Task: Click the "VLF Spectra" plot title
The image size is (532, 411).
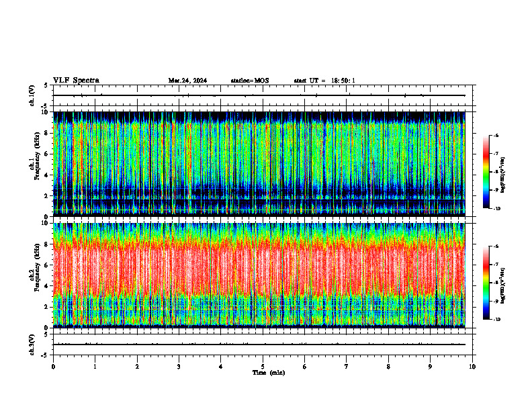Action: pyautogui.click(x=76, y=81)
